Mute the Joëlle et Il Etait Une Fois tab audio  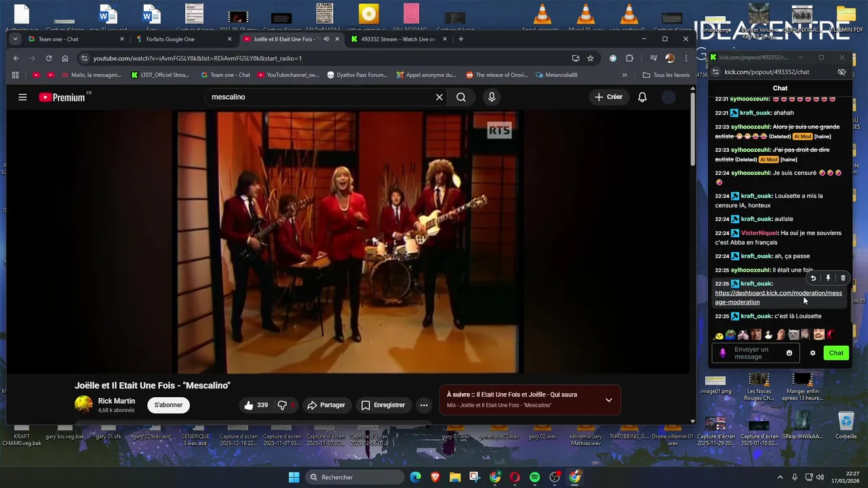tap(326, 39)
